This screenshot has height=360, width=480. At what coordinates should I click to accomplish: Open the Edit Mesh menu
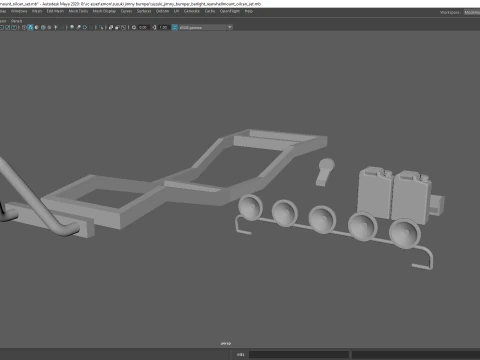click(x=55, y=11)
